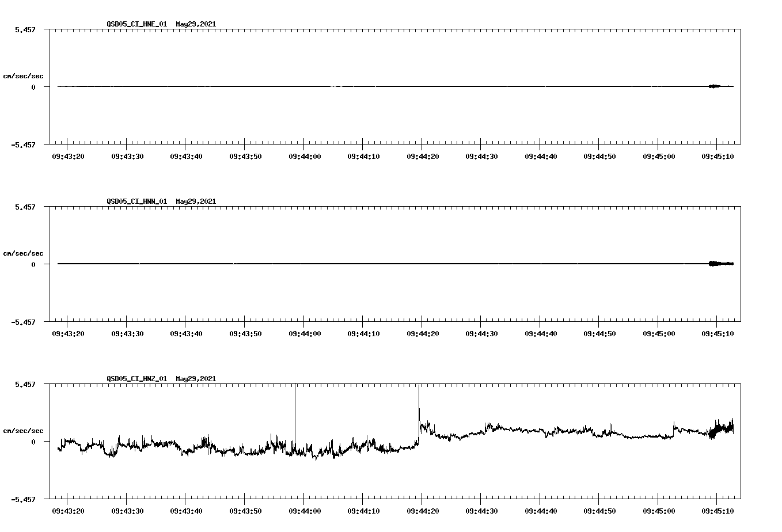Viewport: 782px width, 532px height.
Task: Click the cm/sec/sec unit label of HNN plot
Action: coord(23,253)
